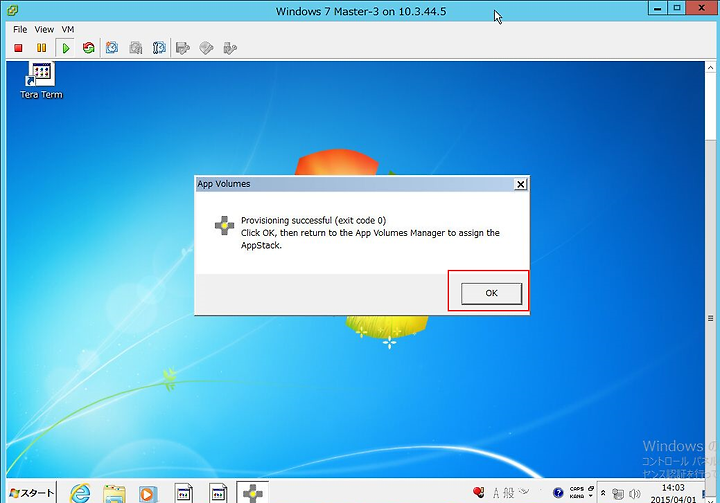Click the red Power Off toolbar button

(18, 48)
